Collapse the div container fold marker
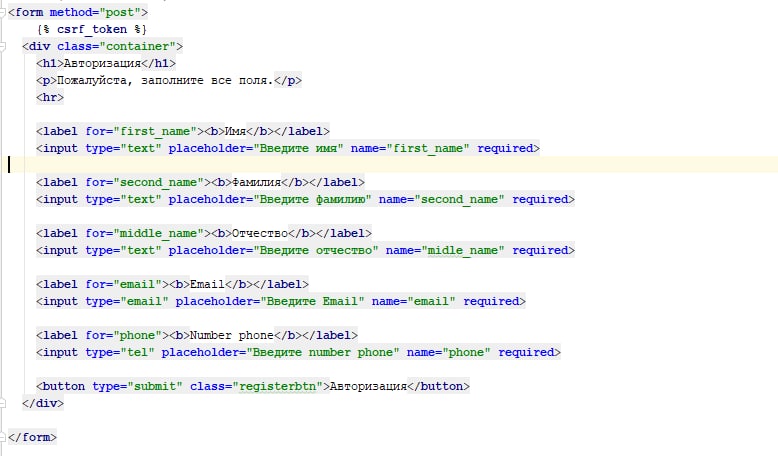The height and width of the screenshot is (456, 778). 2,47
